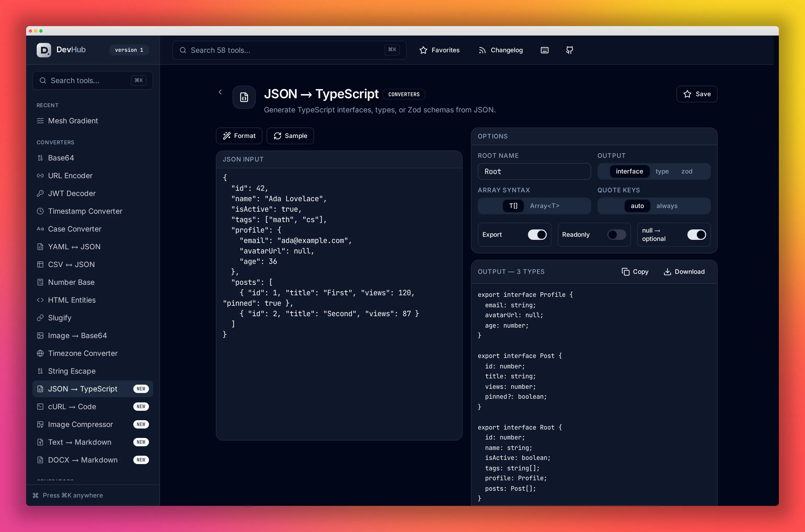The height and width of the screenshot is (532, 805).
Task: Click the Text → Markdown file icon
Action: [40, 442]
